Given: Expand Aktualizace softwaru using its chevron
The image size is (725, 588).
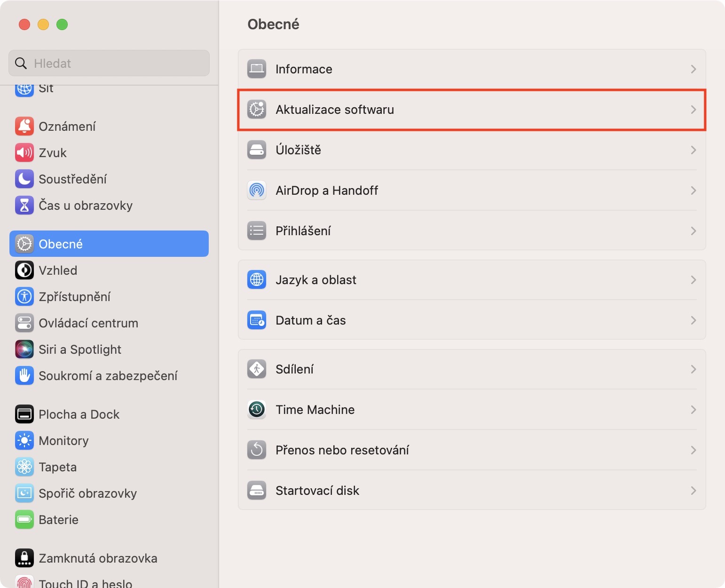Looking at the screenshot, I should 693,110.
